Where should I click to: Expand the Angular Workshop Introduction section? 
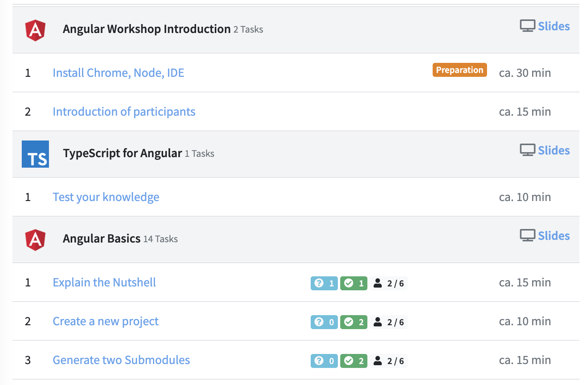(146, 29)
